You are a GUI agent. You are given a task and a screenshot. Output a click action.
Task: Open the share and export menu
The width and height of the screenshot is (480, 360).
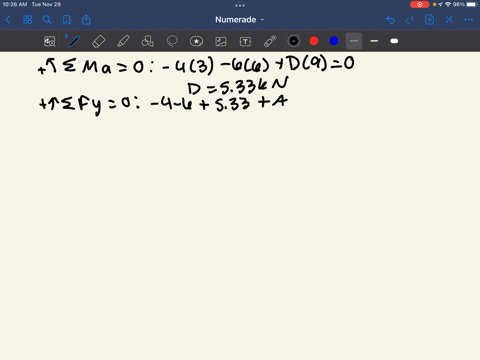pos(86,20)
